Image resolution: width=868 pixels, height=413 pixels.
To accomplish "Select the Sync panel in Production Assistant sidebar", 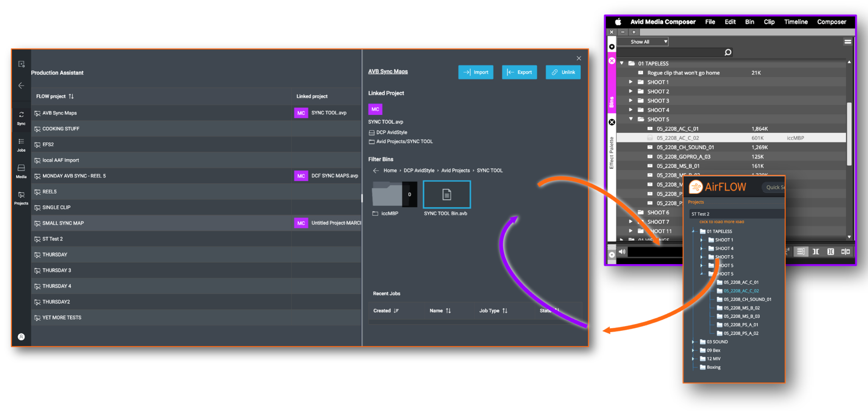I will pos(21,118).
